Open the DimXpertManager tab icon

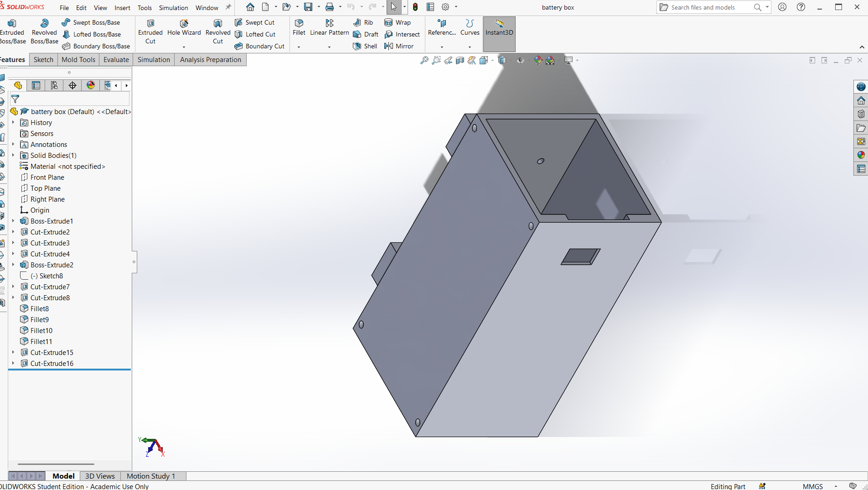coord(72,85)
